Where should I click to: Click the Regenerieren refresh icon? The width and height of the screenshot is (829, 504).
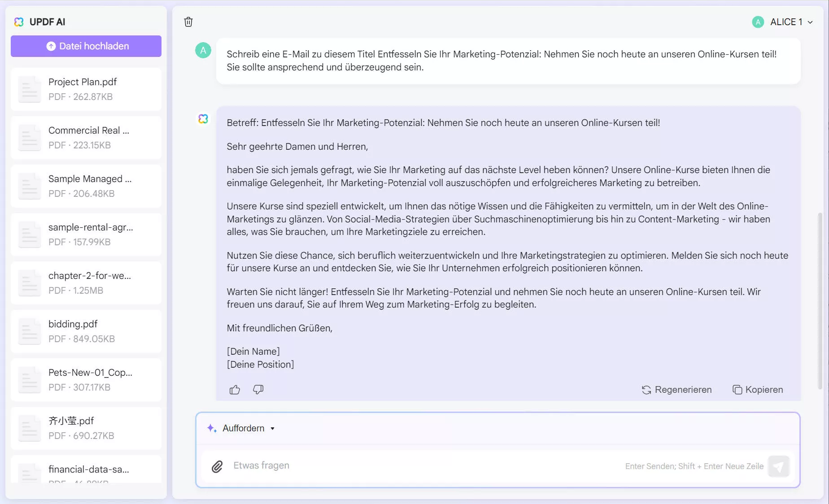(x=646, y=390)
